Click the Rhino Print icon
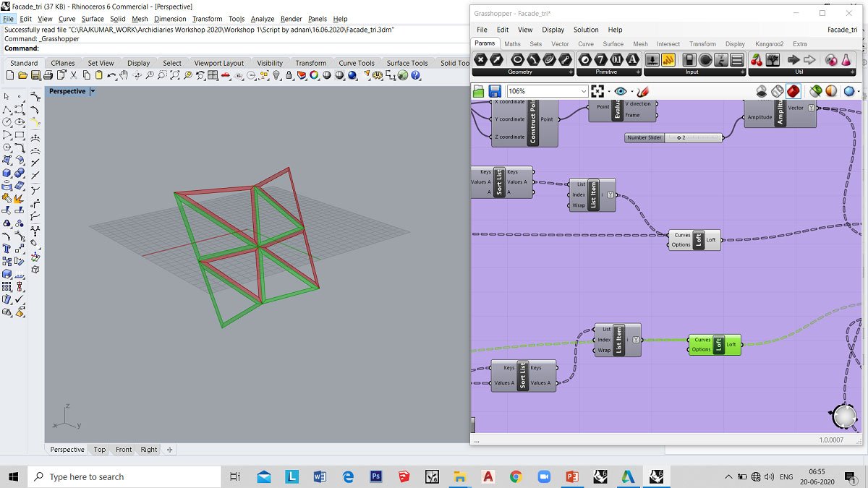Image resolution: width=868 pixels, height=488 pixels. [48, 75]
